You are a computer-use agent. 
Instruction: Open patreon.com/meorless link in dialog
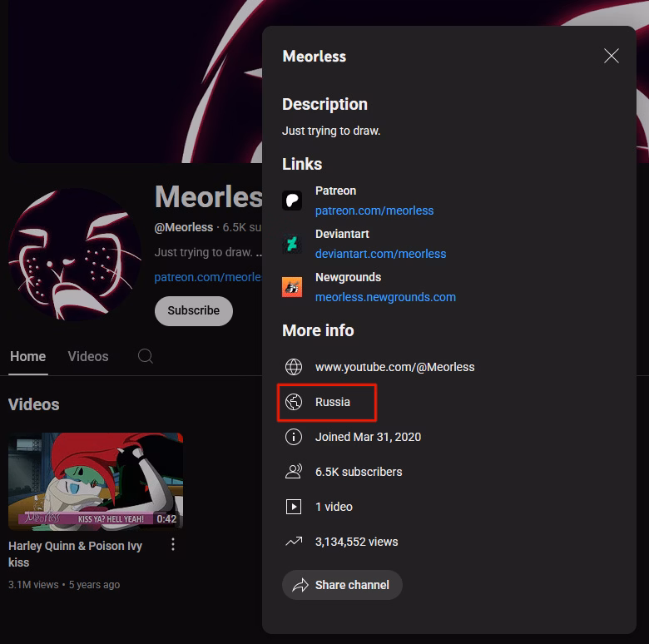click(x=374, y=211)
